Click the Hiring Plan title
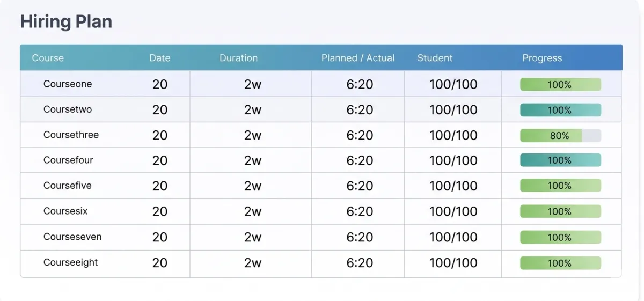644x301 pixels. (66, 22)
